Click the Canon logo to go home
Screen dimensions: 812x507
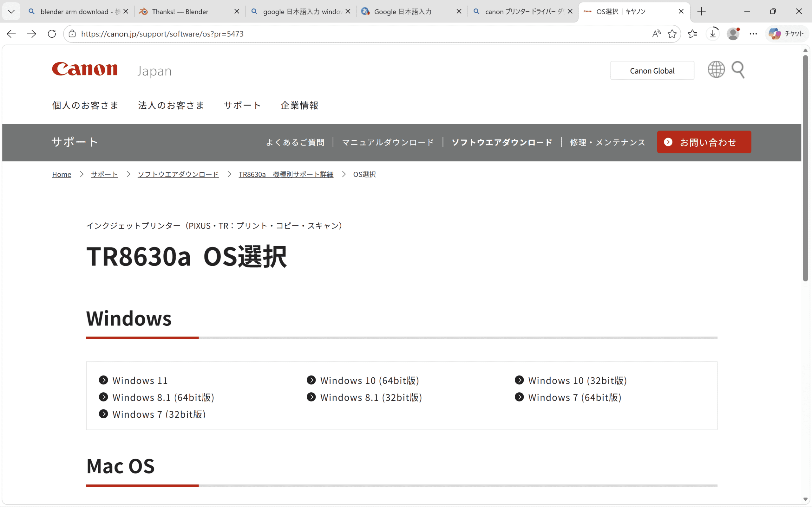click(x=85, y=69)
